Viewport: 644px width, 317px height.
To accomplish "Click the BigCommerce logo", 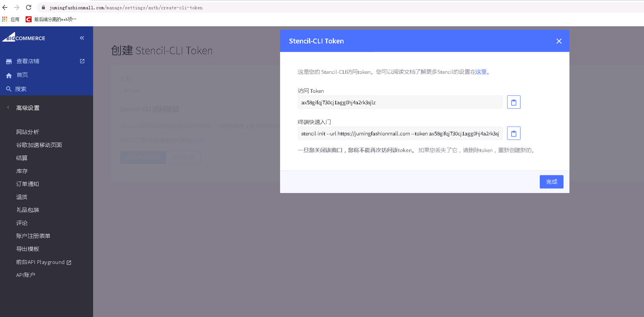I will point(24,36).
